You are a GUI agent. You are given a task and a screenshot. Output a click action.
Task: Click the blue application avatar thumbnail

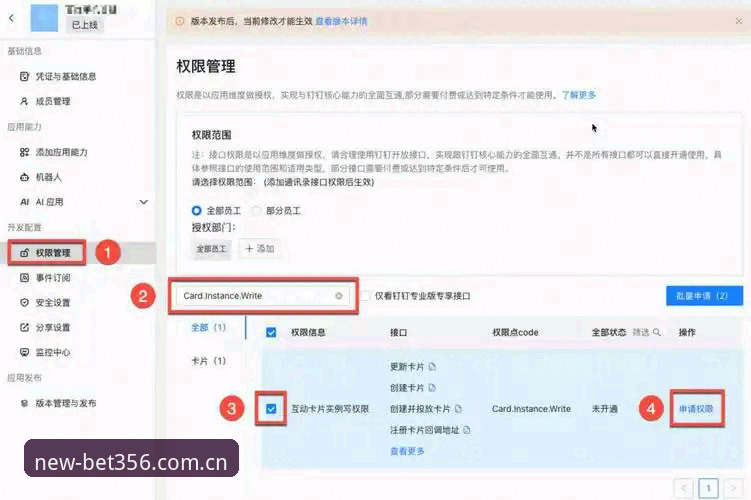tap(44, 18)
